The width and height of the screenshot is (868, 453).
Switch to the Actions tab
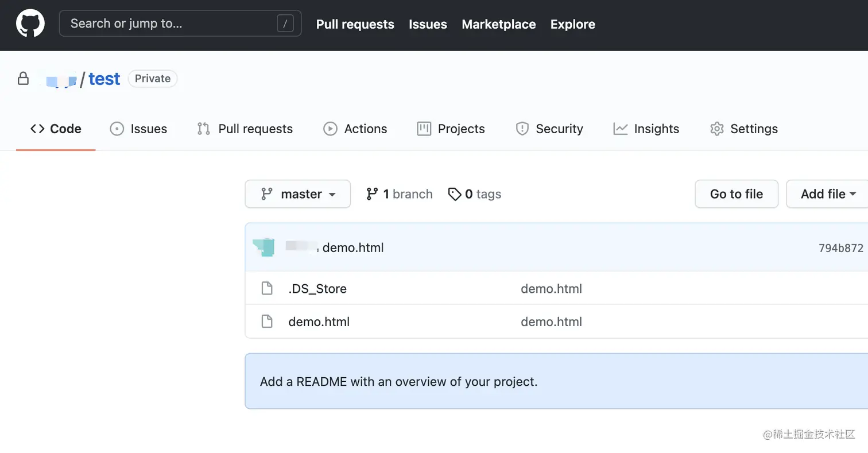click(x=355, y=129)
